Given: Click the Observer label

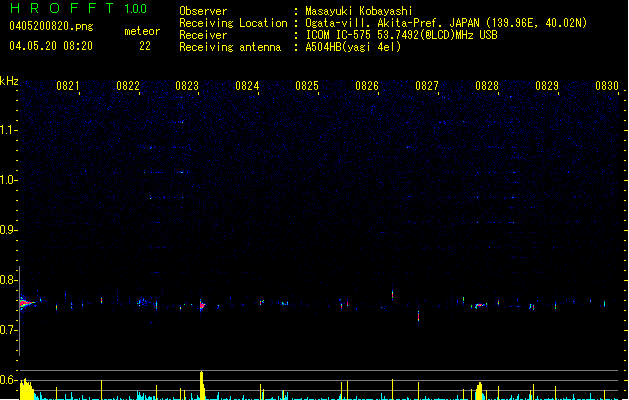Looking at the screenshot, I should (203, 11).
